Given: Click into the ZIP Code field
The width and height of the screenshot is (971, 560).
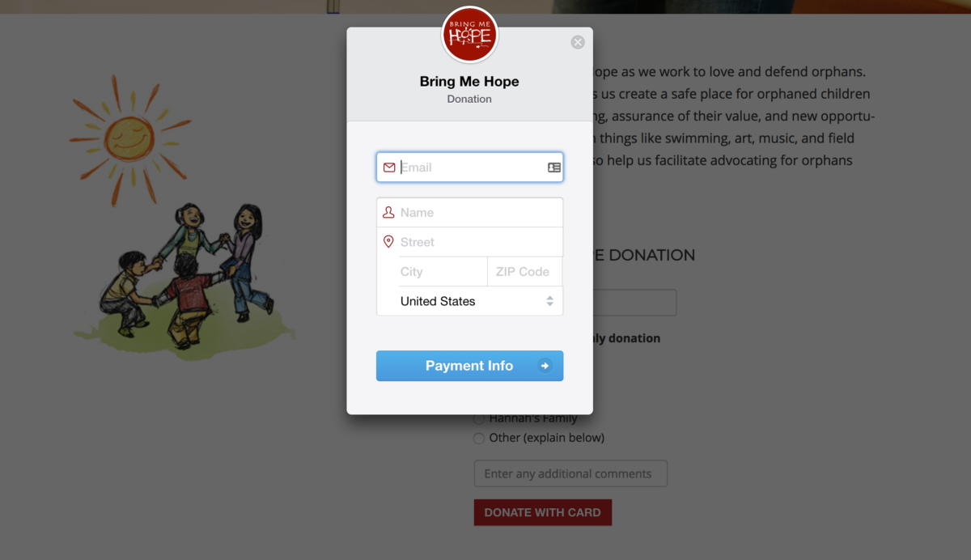Looking at the screenshot, I should [x=525, y=272].
